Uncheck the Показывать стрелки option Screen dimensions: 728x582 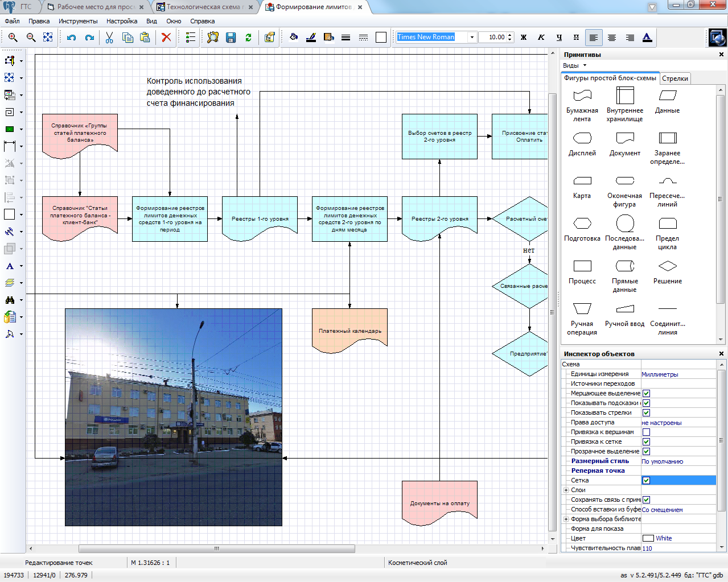(646, 413)
